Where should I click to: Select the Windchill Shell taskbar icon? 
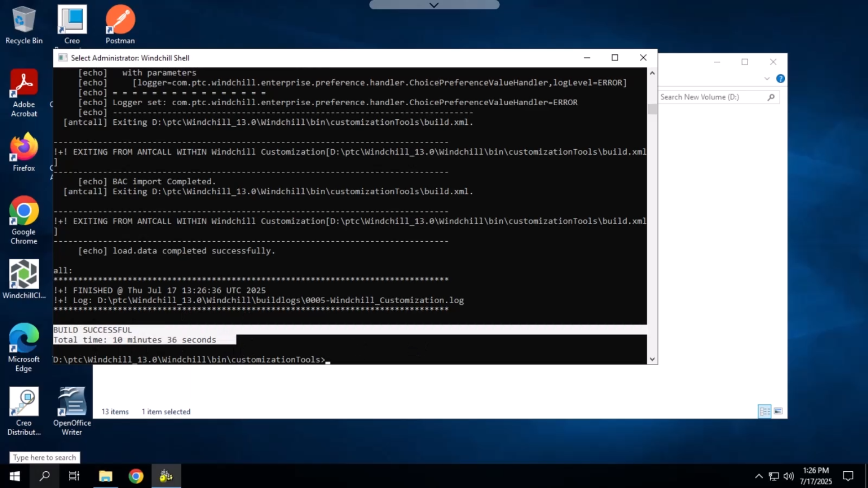(x=166, y=476)
